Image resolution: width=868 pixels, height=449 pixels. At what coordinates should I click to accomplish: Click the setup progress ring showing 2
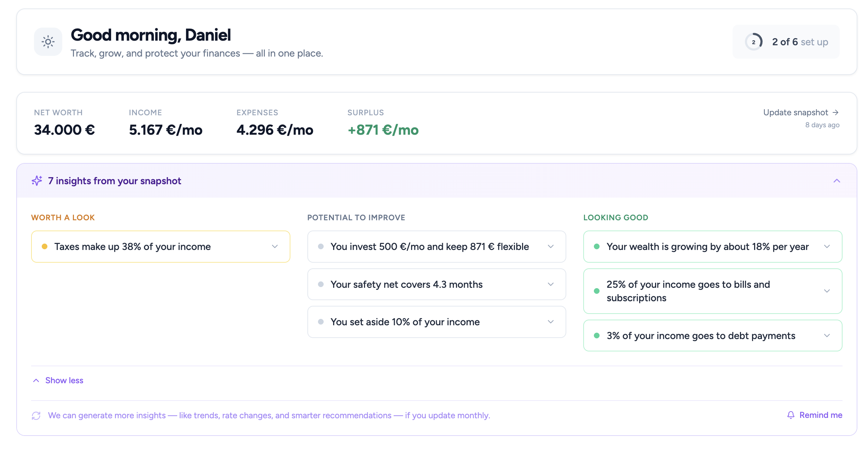click(x=754, y=41)
